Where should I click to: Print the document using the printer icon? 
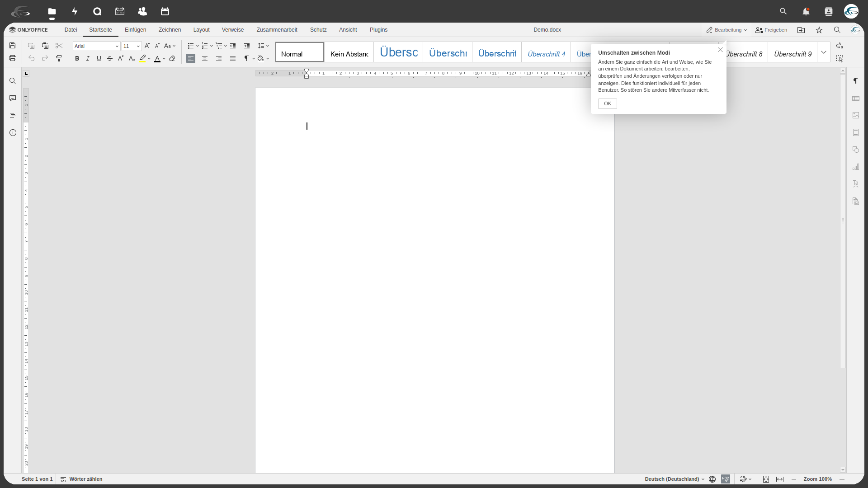13,58
